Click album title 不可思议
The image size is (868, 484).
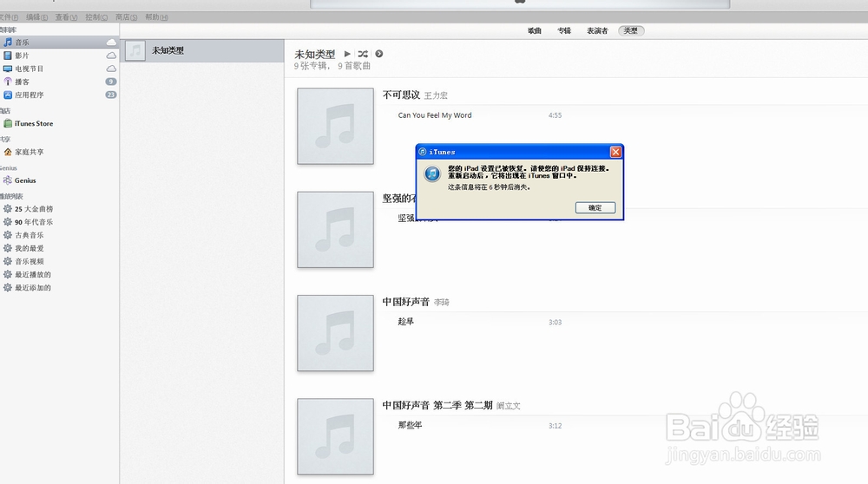401,95
